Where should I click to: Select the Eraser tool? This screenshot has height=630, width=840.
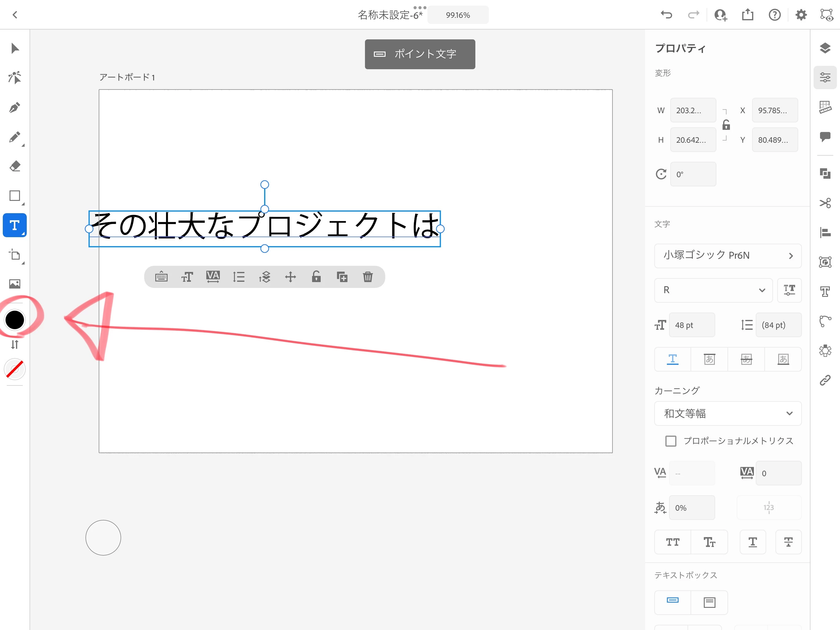(14, 166)
